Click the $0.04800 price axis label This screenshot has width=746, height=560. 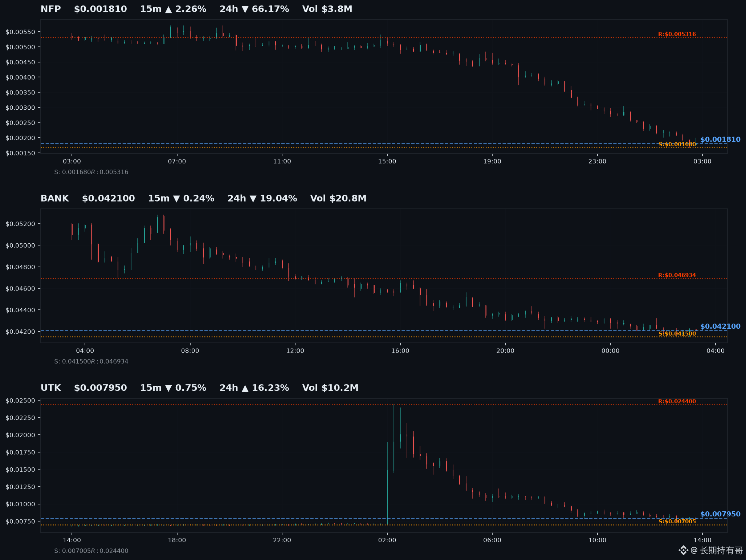(20, 267)
